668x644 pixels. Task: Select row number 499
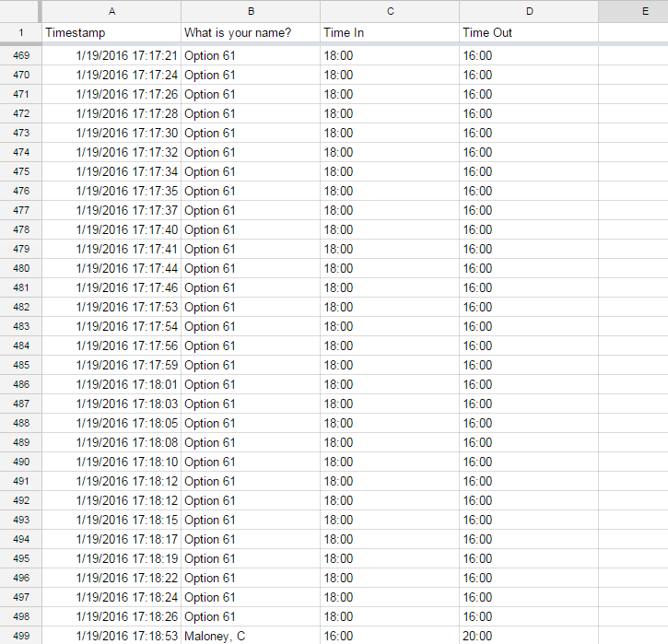coord(21,636)
